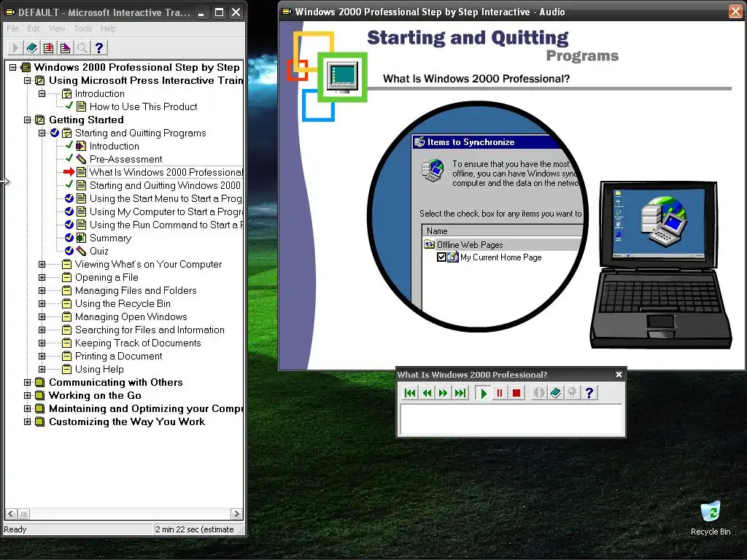
Task: Open help from the player bar question mark
Action: [589, 393]
